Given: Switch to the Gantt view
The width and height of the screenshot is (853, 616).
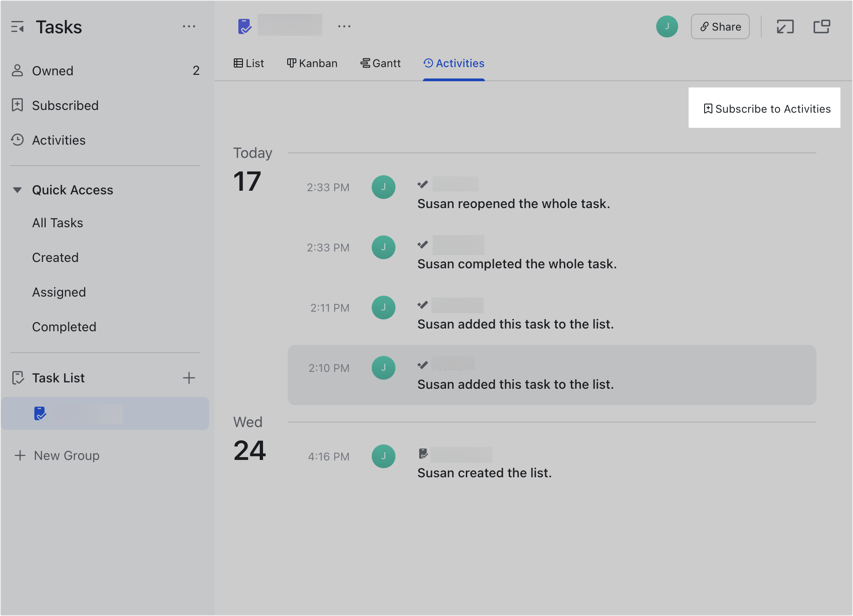Looking at the screenshot, I should [x=380, y=63].
